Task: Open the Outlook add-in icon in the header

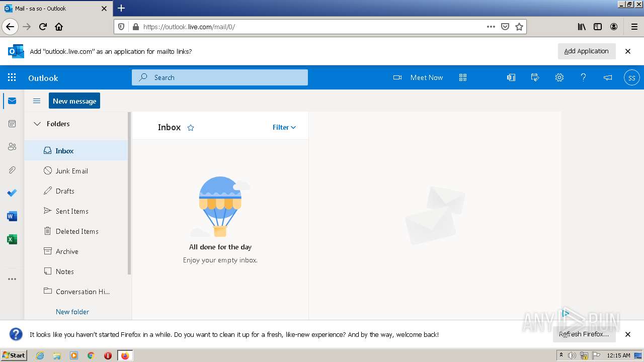Action: pyautogui.click(x=511, y=77)
